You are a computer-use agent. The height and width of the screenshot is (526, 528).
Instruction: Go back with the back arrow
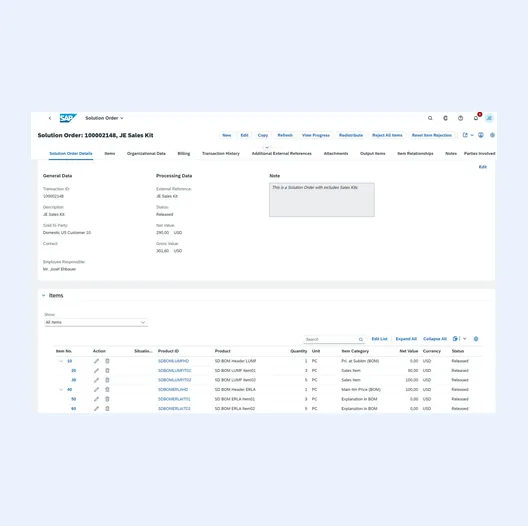(x=50, y=118)
